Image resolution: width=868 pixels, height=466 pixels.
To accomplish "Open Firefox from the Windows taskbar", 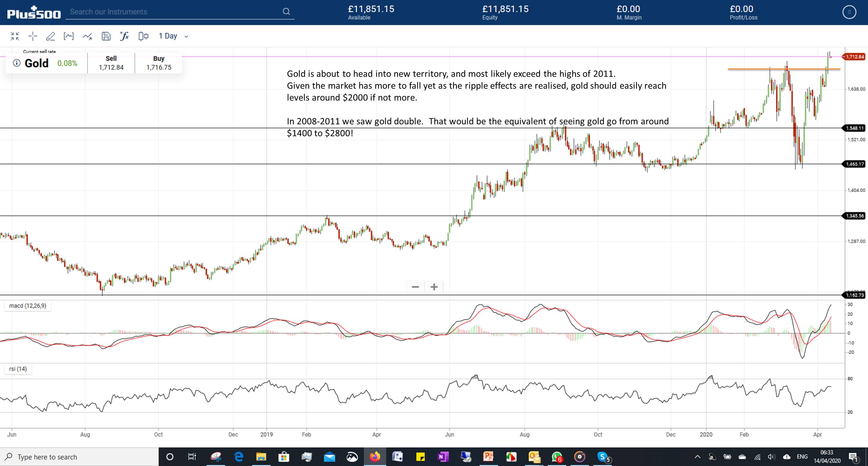I will 375,457.
